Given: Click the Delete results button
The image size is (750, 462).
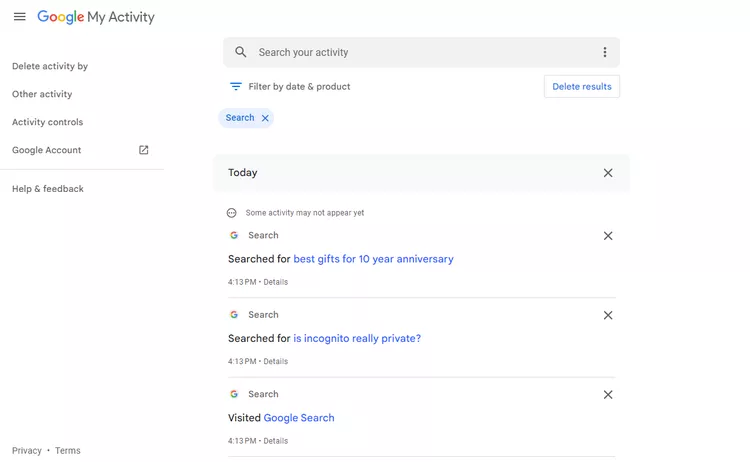Looking at the screenshot, I should [x=582, y=87].
